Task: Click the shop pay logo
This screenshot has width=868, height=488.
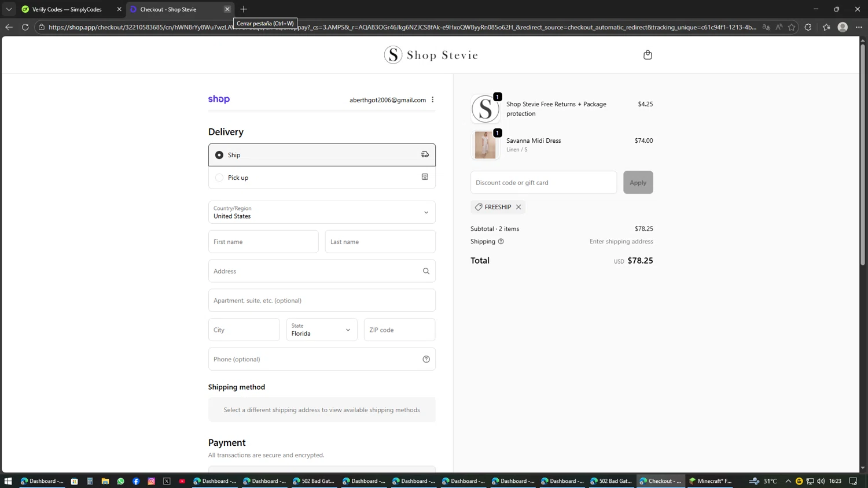Action: (219, 99)
